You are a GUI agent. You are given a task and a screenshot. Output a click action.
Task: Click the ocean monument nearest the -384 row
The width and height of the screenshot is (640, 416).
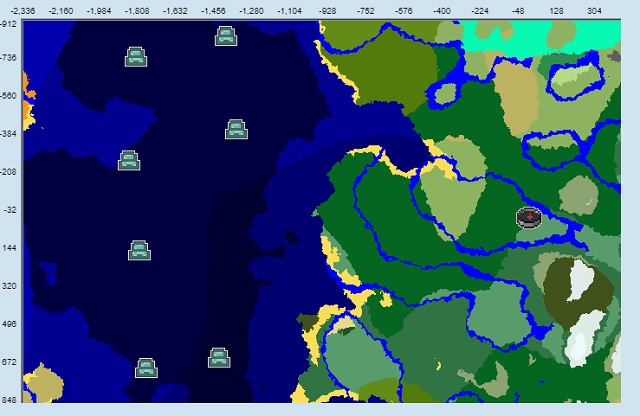coord(236,129)
